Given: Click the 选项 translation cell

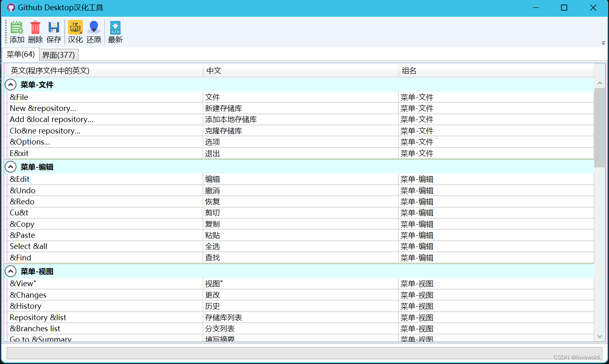Looking at the screenshot, I should 301,142.
